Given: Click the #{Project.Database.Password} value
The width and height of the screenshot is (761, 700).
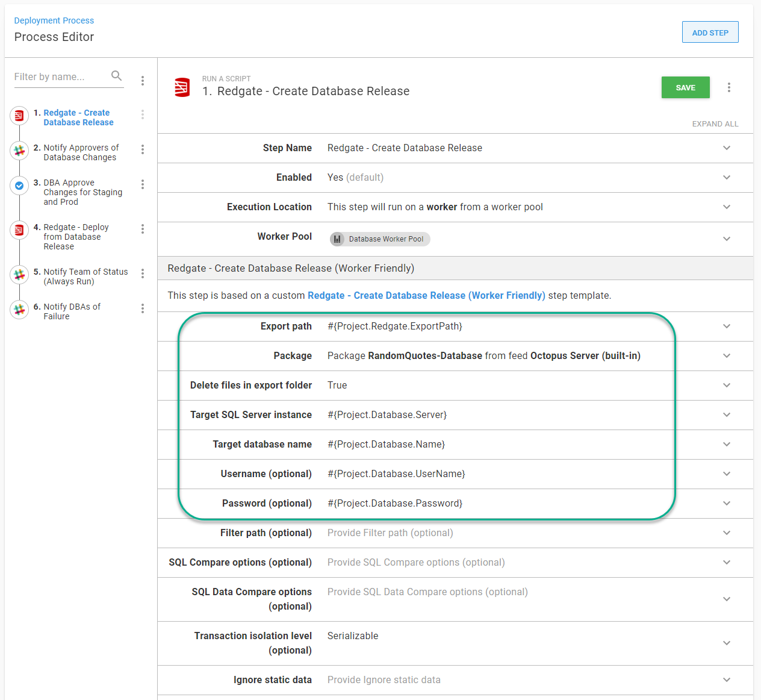Looking at the screenshot, I should pos(395,504).
